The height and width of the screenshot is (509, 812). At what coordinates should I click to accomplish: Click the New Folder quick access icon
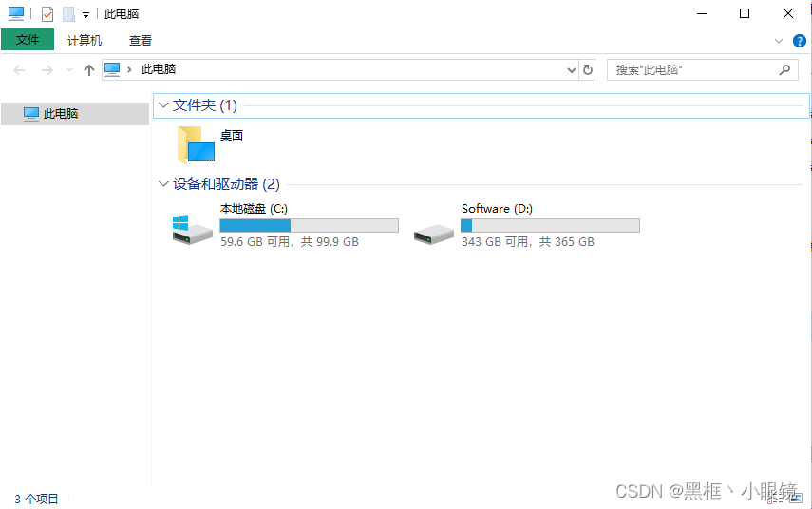(x=69, y=14)
